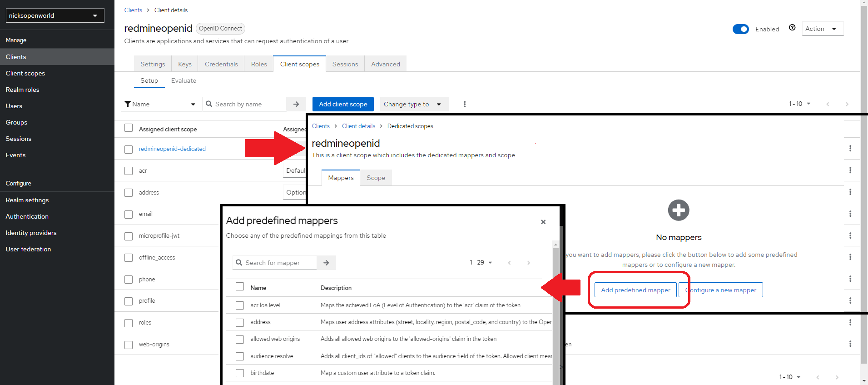The height and width of the screenshot is (385, 868).
Task: Open the Name filter dropdown
Action: [x=162, y=104]
